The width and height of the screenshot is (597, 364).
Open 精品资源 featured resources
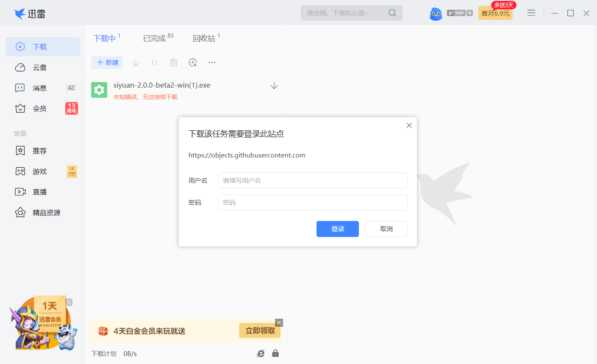pyautogui.click(x=43, y=212)
